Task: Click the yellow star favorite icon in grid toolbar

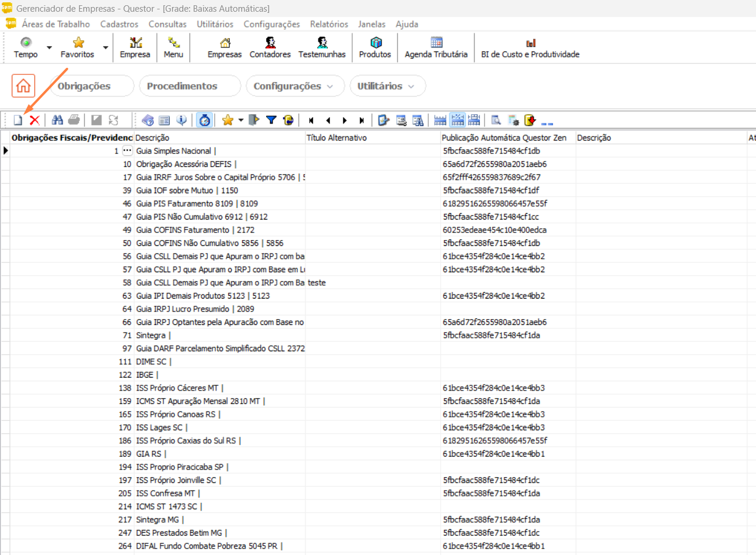Action: [x=228, y=120]
